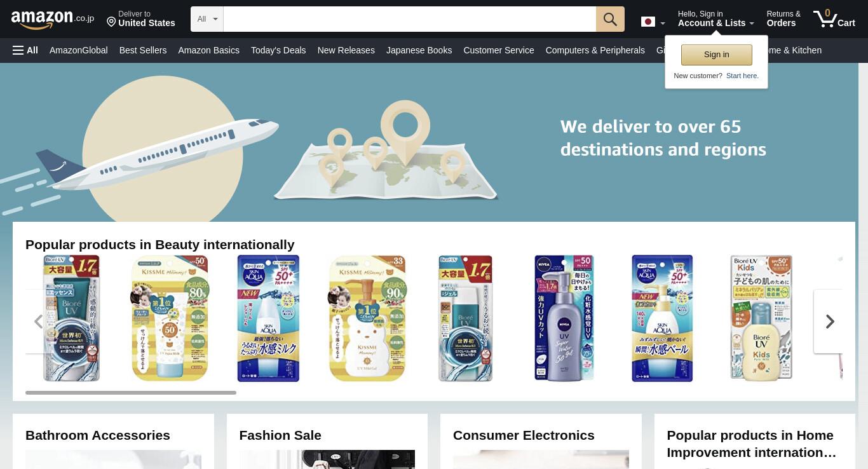Advance the Beauty carousel with the right arrow
868x469 pixels.
click(829, 322)
